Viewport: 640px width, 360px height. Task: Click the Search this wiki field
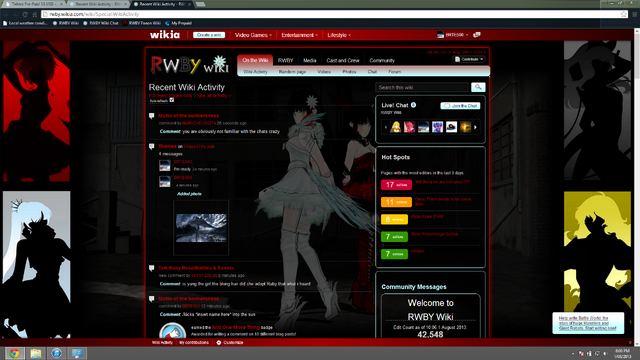(x=422, y=87)
